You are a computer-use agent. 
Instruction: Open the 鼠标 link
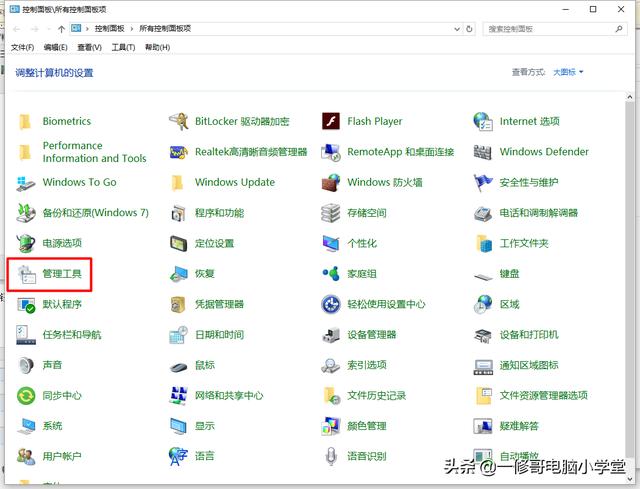[204, 365]
